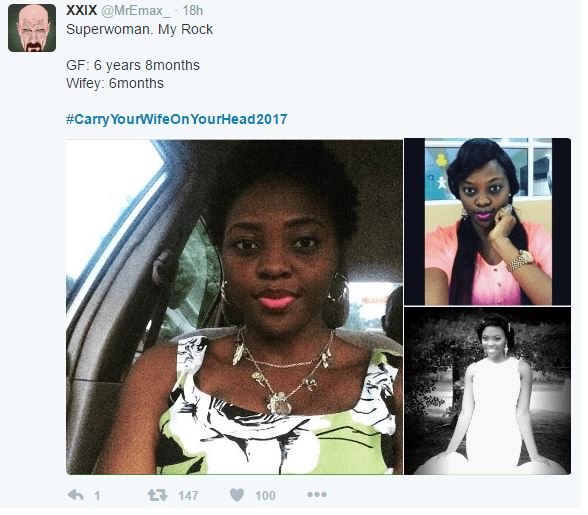Open the 18h timestamp link
This screenshot has width=588, height=515.
[x=193, y=11]
